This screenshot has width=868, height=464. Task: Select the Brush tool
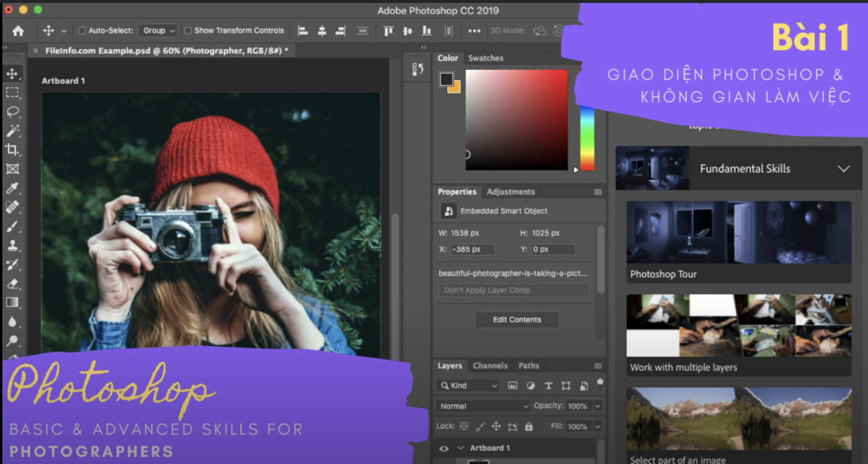[12, 226]
